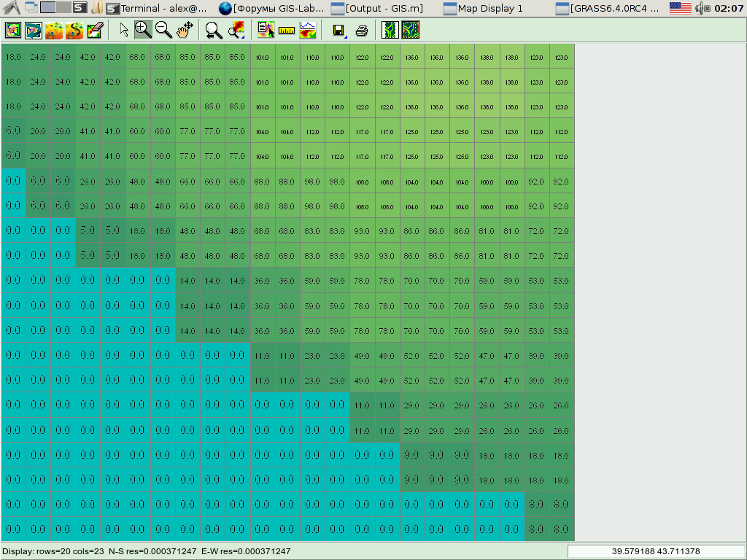This screenshot has height=560, width=747.
Task: Activate the Query tool magnifier
Action: [235, 30]
